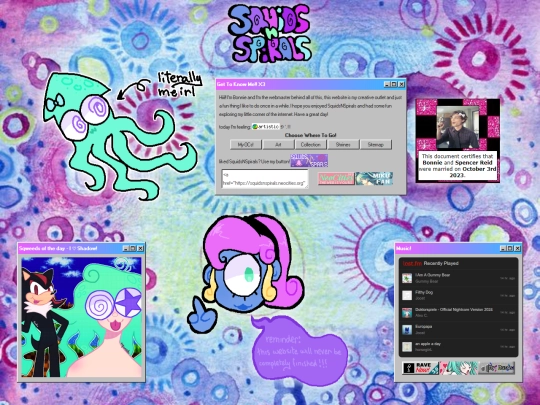Click the marriage certificate text box
Viewport: 540px width, 405px height.
(x=458, y=166)
